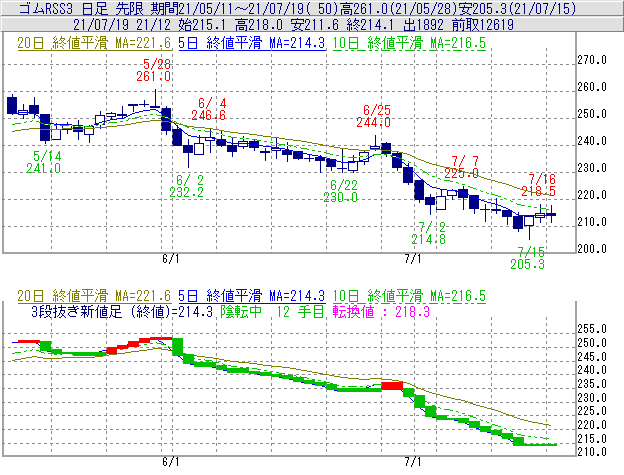Click the 6/4 246.6 high annotation

point(209,109)
